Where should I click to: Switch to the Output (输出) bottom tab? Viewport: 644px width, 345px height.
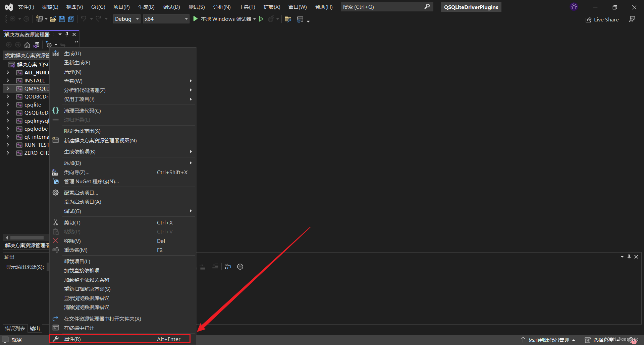[x=35, y=329]
